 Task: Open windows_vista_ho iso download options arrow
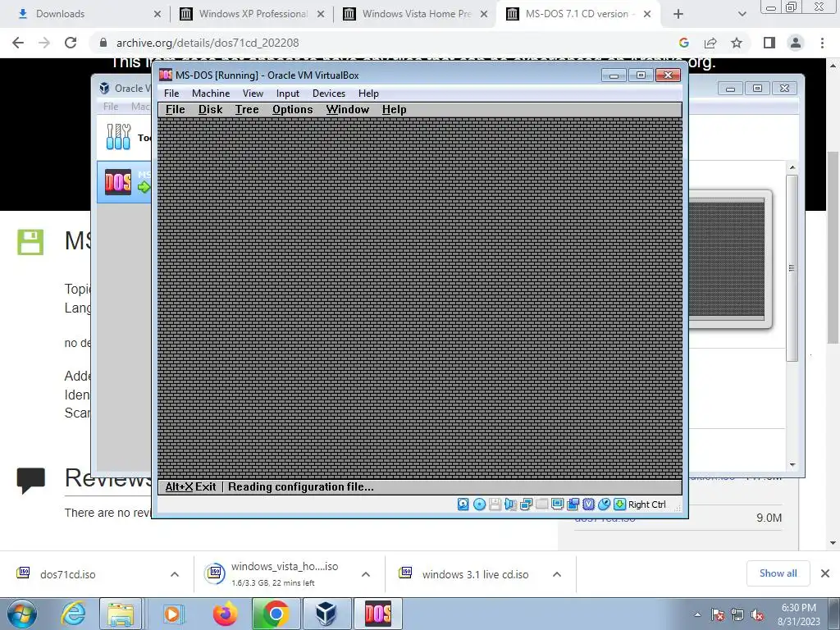click(x=366, y=574)
